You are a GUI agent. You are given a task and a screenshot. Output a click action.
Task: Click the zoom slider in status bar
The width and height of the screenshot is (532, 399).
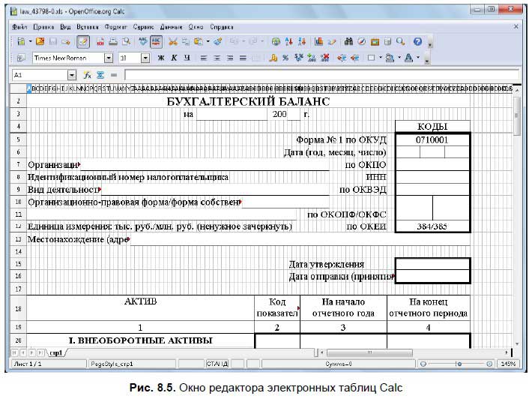[x=457, y=363]
